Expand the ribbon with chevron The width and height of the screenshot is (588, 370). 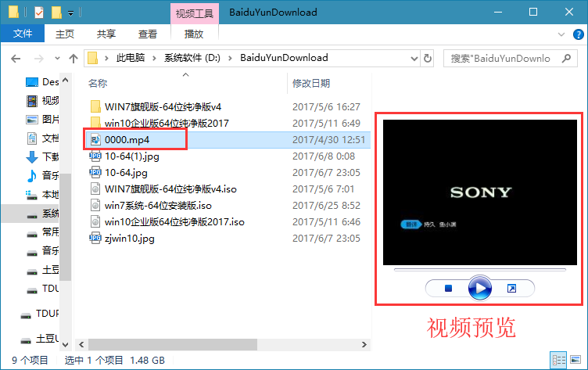click(x=561, y=34)
